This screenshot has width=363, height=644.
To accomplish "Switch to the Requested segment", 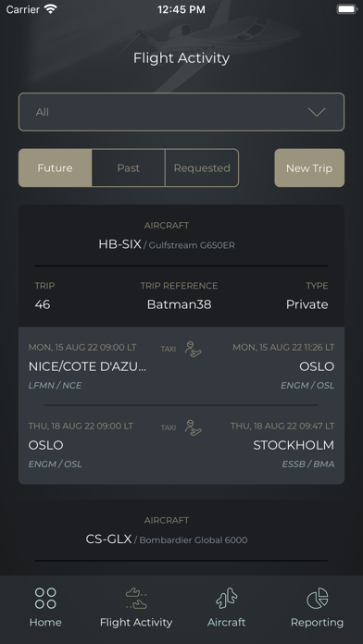I will tap(202, 168).
